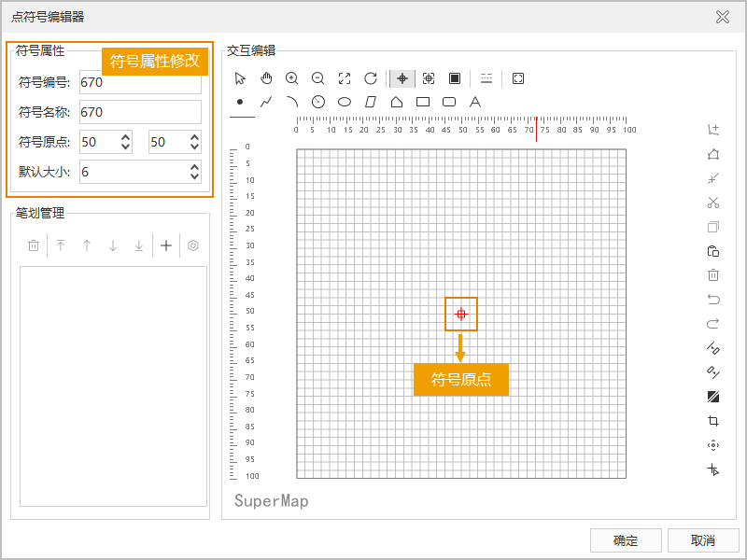
Task: Click the crossed-lines icon above the scissors
Action: coord(713,178)
